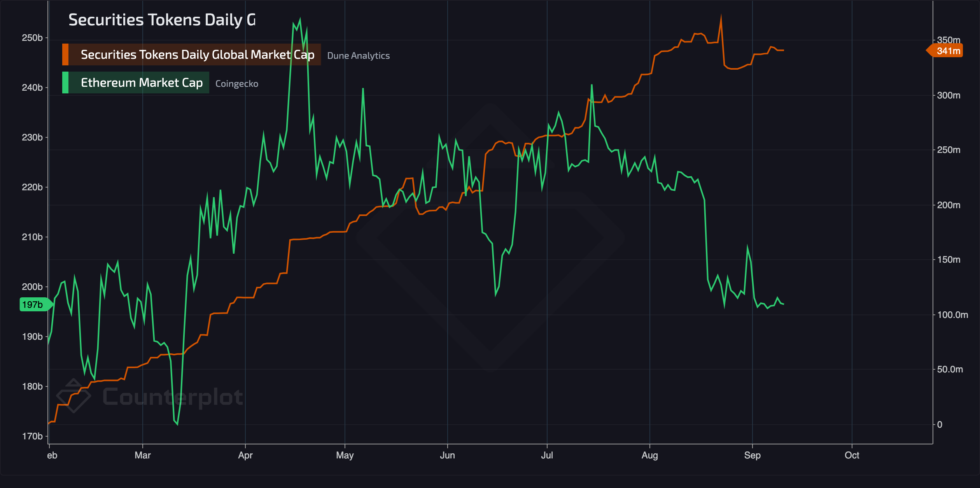Click the 100.0m right axis label
The image size is (980, 488).
click(952, 315)
